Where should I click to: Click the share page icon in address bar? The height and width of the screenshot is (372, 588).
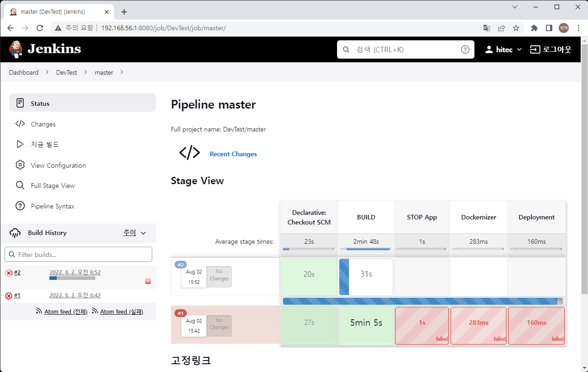click(501, 28)
